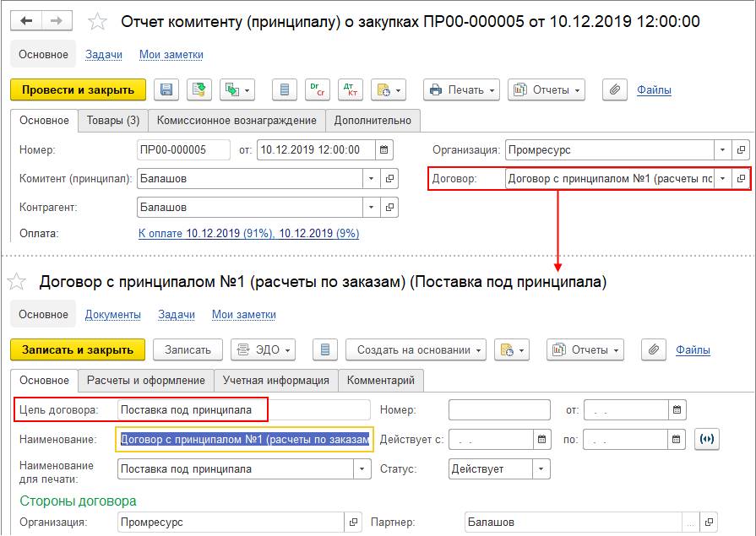Click the period selection button after the 'по' date
The height and width of the screenshot is (536, 756).
coord(707,439)
